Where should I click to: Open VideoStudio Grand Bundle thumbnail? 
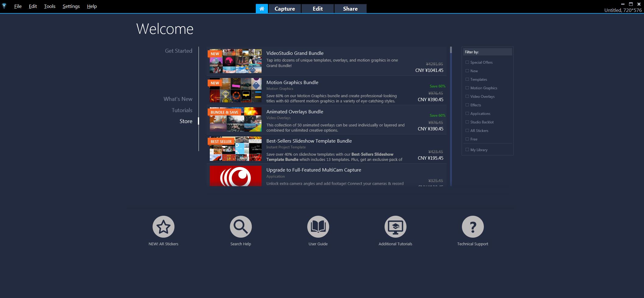coord(235,61)
